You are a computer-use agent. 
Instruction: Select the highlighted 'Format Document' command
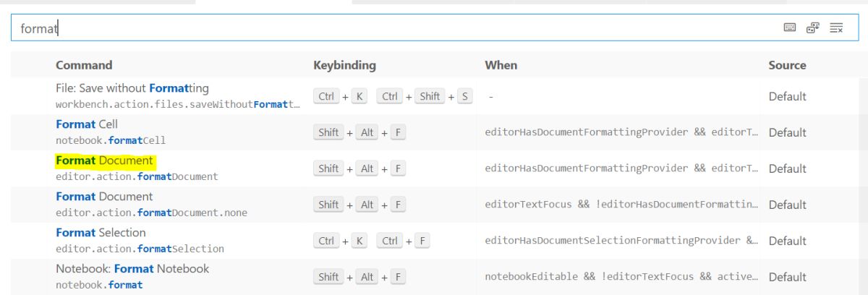(x=104, y=161)
